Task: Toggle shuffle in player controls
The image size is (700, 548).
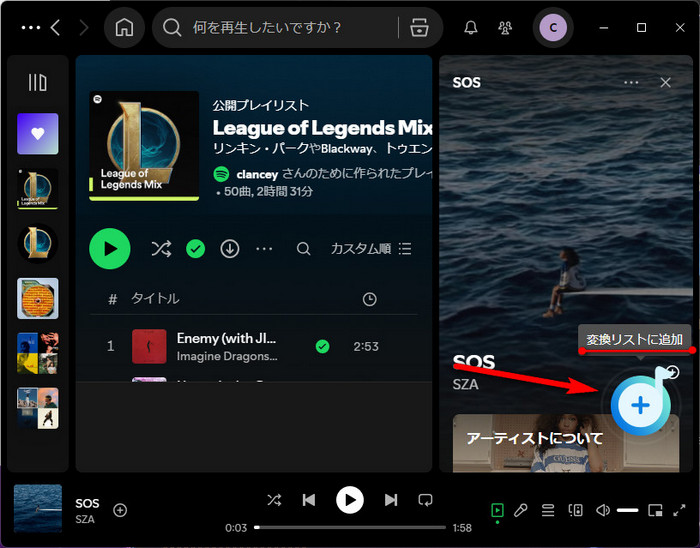Action: 274,500
